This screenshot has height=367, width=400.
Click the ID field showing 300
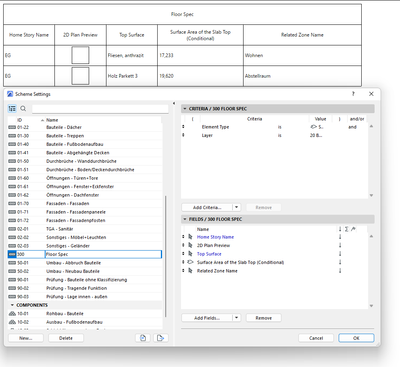point(30,254)
